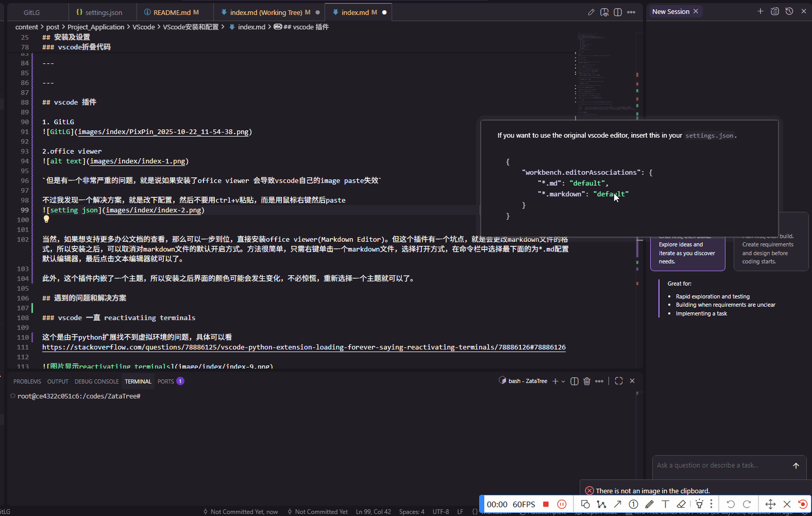
Task: Split the terminal pane
Action: click(574, 381)
